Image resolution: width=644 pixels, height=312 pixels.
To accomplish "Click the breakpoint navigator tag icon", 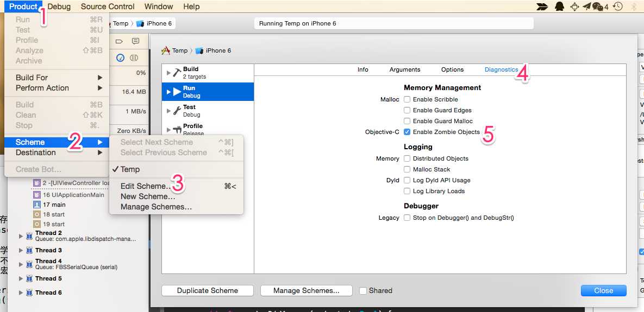I will pos(119,41).
